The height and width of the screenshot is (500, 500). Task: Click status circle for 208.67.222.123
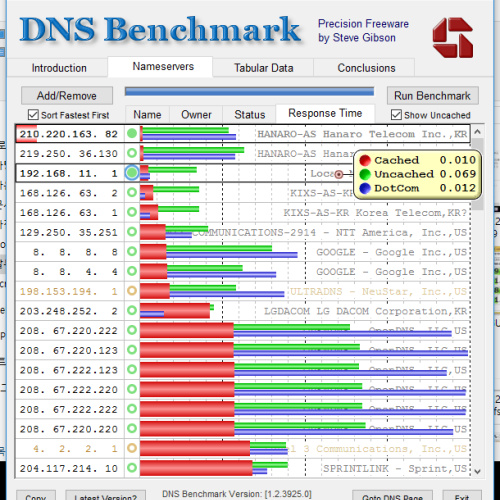click(132, 369)
